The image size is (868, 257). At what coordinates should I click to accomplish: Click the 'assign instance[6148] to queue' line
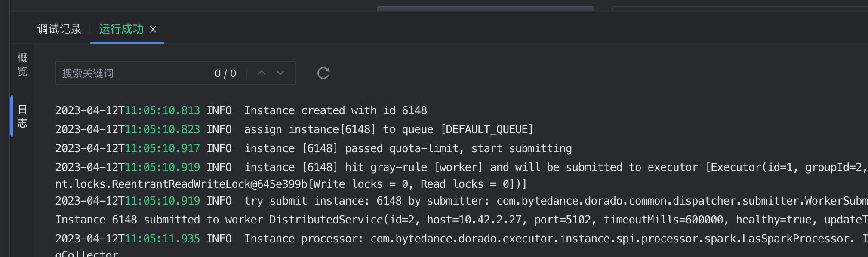coord(388,130)
